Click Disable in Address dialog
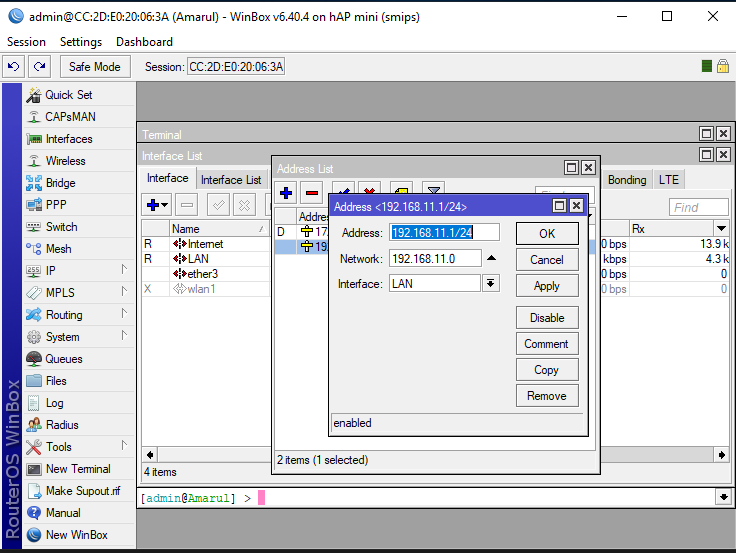 click(x=547, y=318)
